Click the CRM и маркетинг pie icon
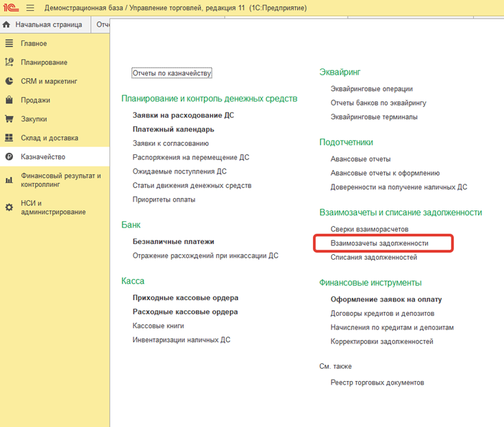This screenshot has height=427, width=504. point(9,81)
